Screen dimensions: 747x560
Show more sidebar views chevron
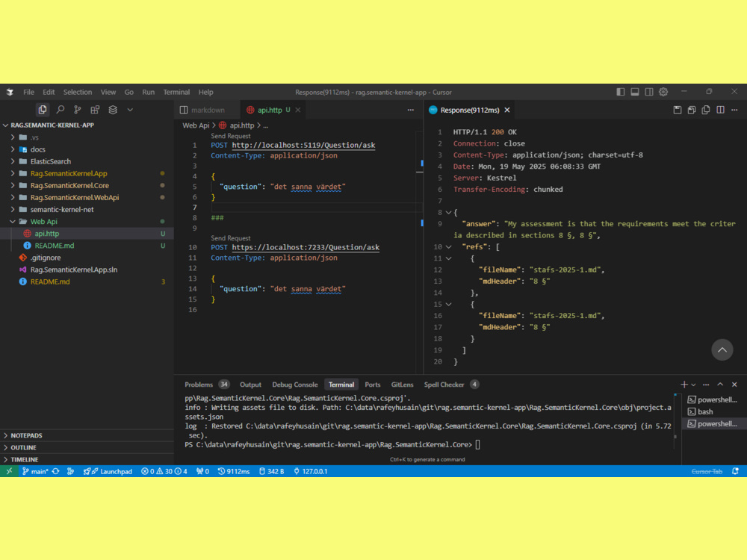(129, 110)
